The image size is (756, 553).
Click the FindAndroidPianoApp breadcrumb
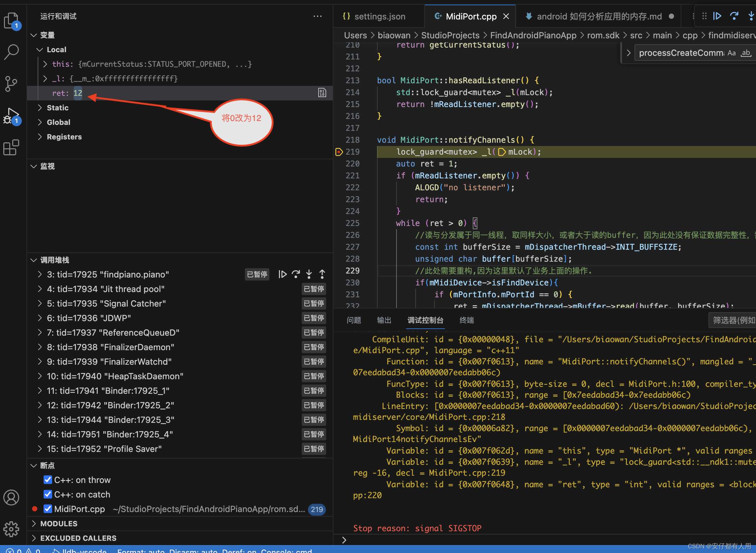pos(533,35)
